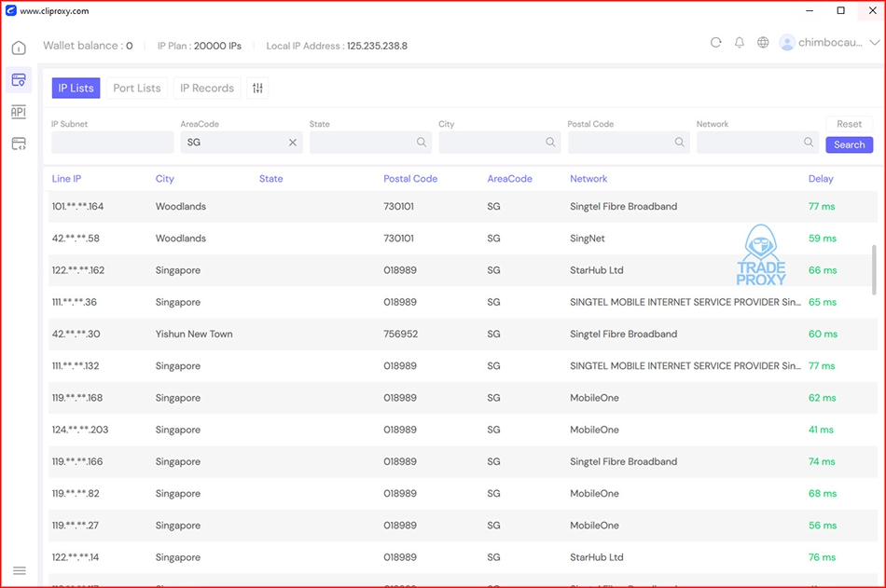This screenshot has width=886, height=588.
Task: Open the API sidebar icon
Action: point(19,112)
